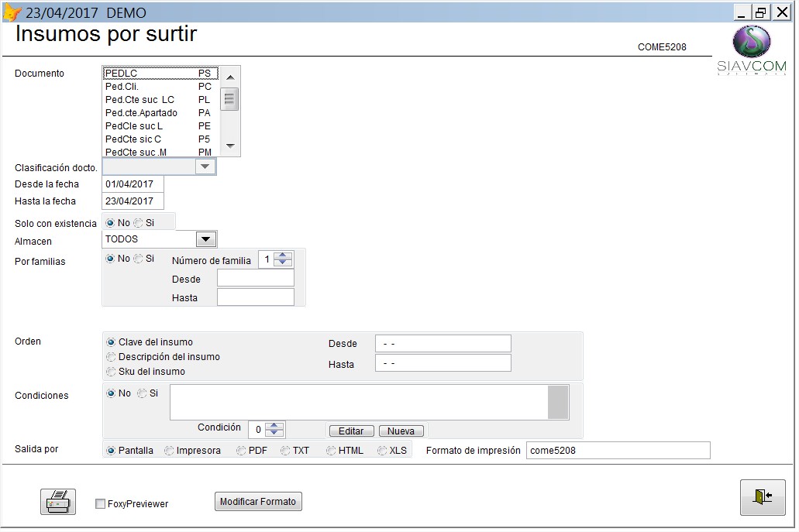Click the Documento list scroll down arrow
The height and width of the screenshot is (532, 799).
[230, 146]
